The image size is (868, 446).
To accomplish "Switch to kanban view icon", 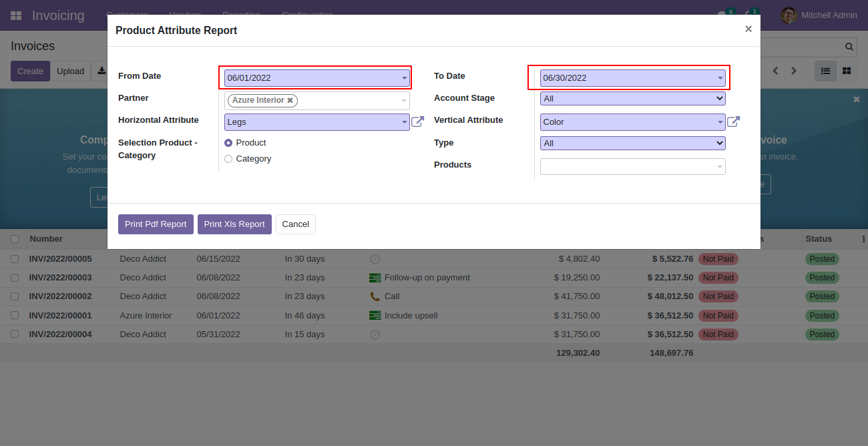I will tap(847, 71).
